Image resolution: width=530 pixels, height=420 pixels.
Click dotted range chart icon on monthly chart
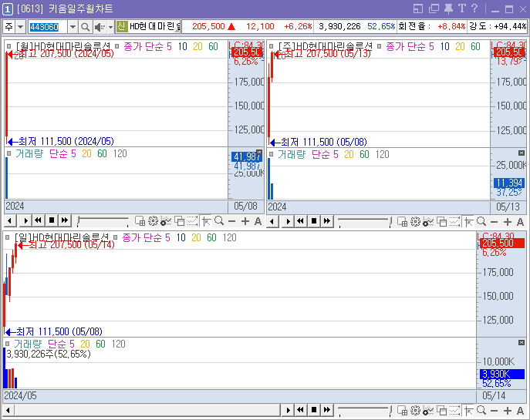(192, 221)
